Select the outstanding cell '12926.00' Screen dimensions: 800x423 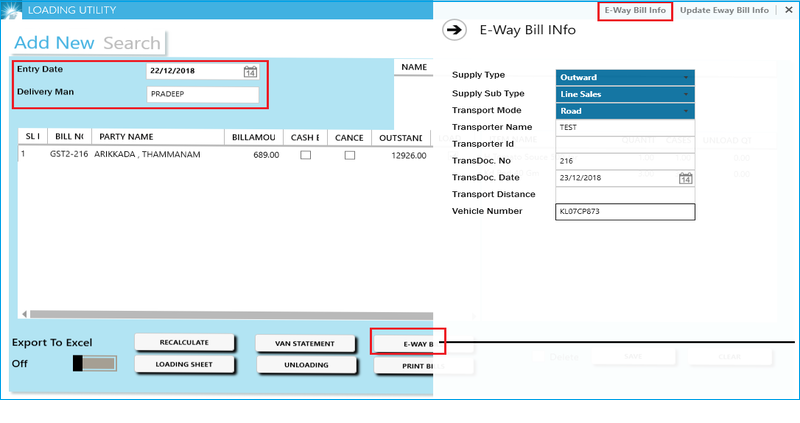tap(409, 156)
